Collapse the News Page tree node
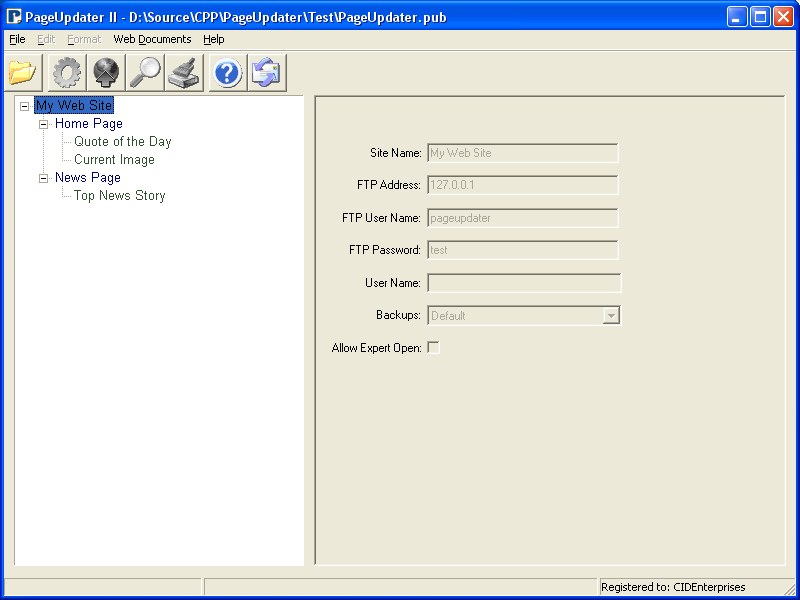Viewport: 800px width, 600px height. tap(44, 178)
